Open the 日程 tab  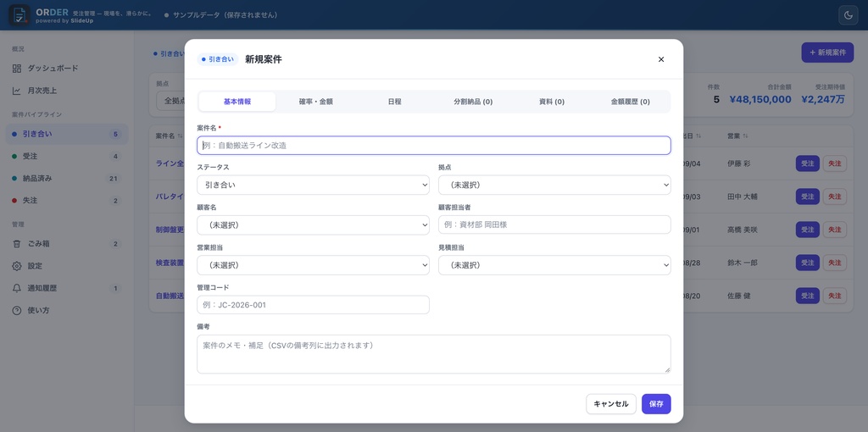[x=394, y=102]
